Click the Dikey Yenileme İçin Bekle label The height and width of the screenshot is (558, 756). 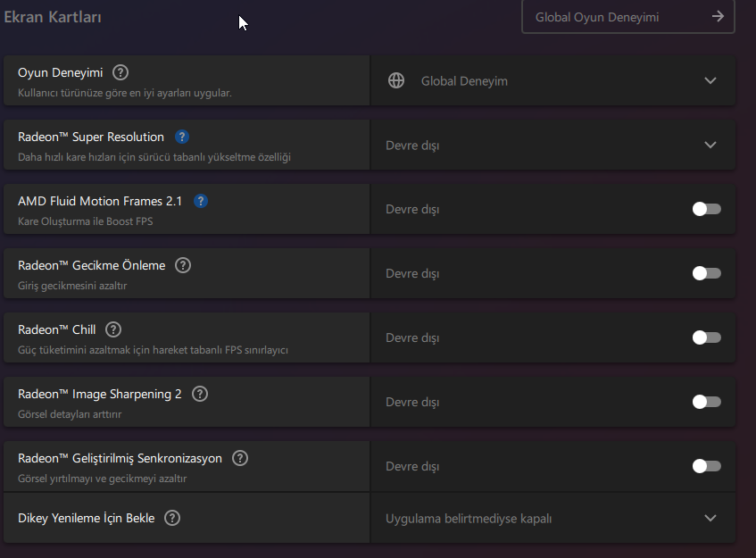(x=87, y=518)
